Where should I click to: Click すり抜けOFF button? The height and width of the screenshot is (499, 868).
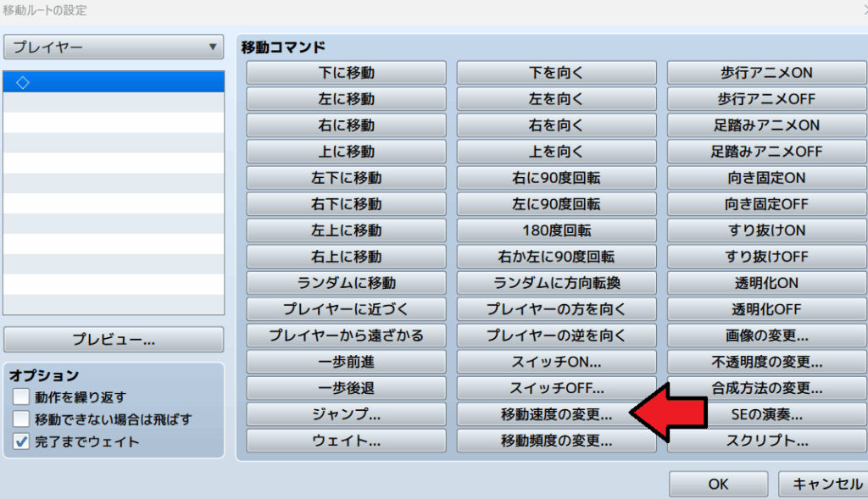(767, 257)
